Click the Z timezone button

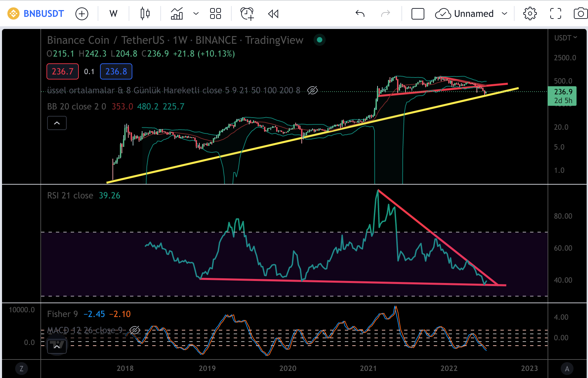coord(22,369)
